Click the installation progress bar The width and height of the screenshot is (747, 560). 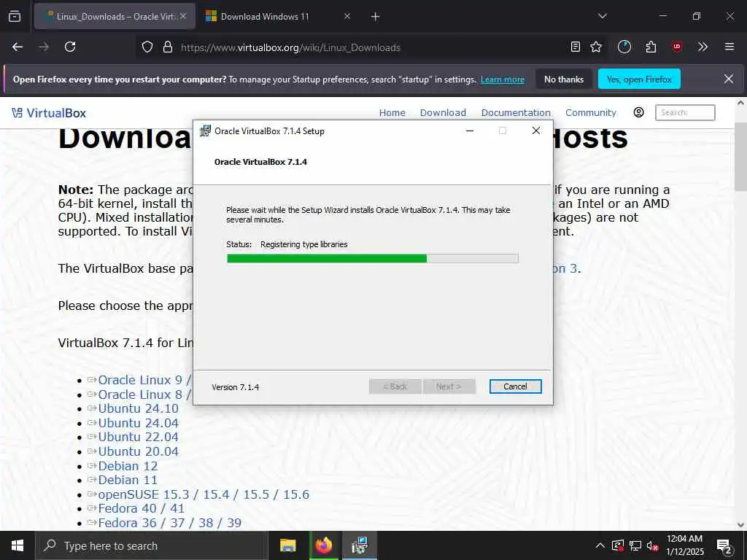tap(373, 259)
